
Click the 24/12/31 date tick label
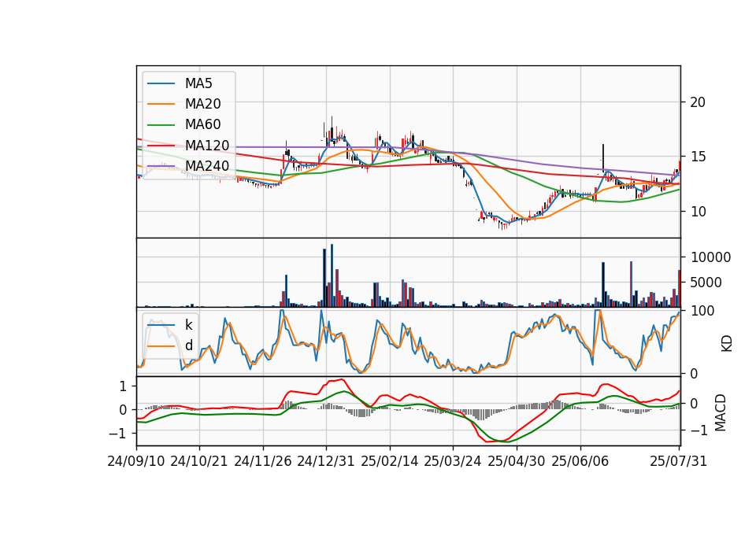(326, 461)
